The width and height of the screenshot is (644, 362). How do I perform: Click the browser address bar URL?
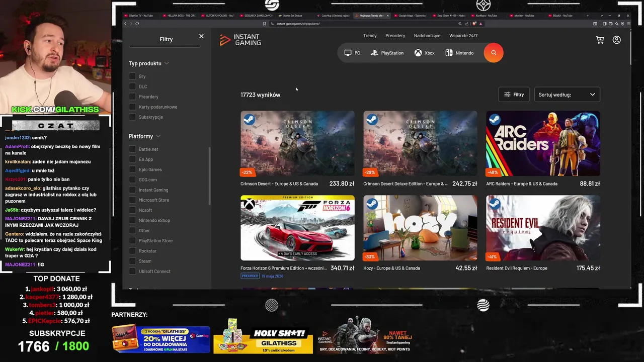pyautogui.click(x=298, y=24)
